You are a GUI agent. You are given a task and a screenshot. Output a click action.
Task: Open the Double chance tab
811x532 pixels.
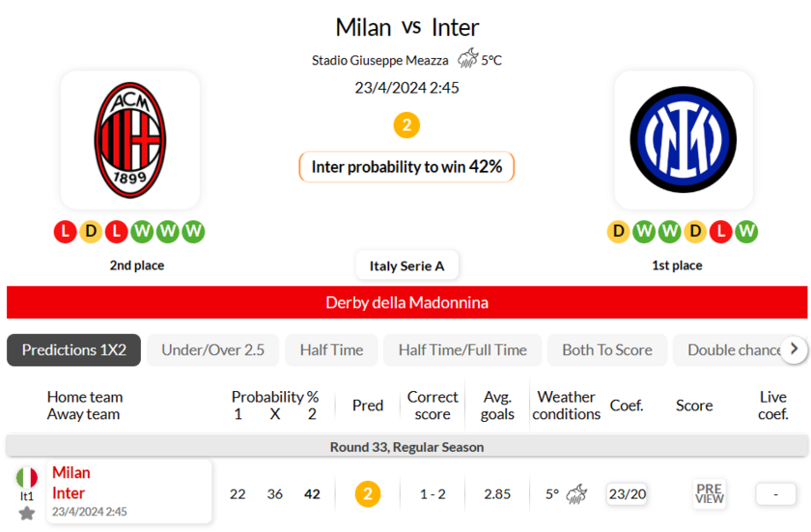(734, 350)
